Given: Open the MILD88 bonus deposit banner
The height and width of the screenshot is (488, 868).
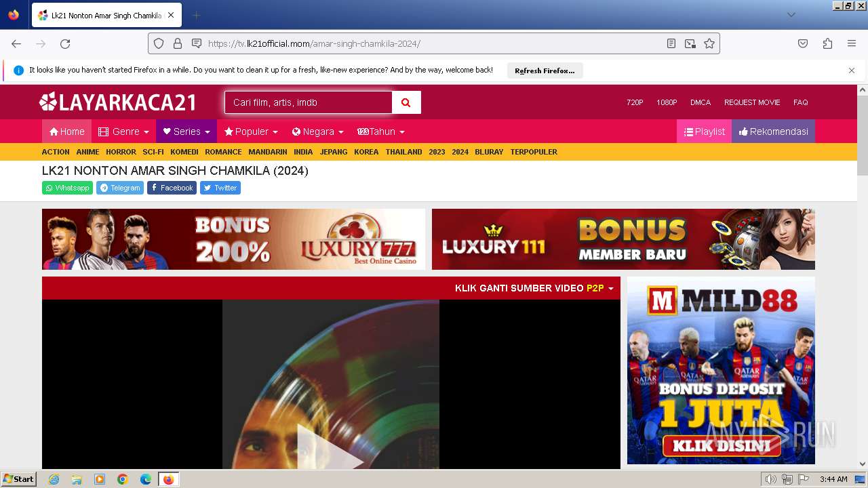Looking at the screenshot, I should tap(721, 370).
